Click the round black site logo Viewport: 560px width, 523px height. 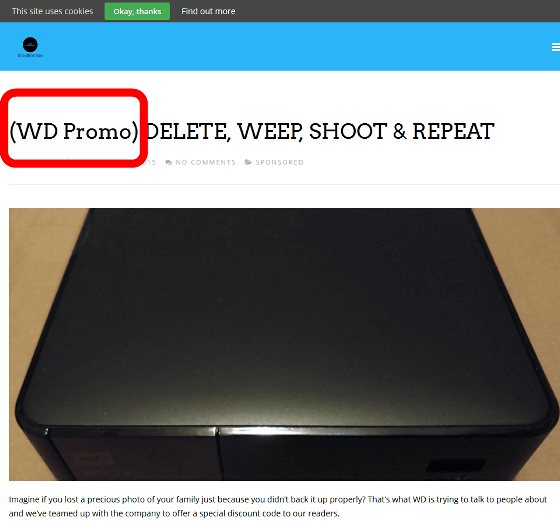30,45
